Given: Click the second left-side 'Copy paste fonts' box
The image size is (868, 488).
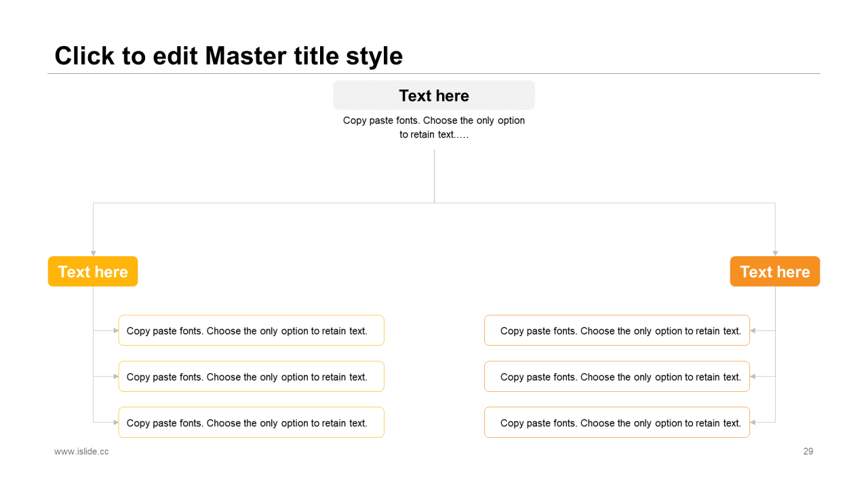Looking at the screenshot, I should [252, 376].
